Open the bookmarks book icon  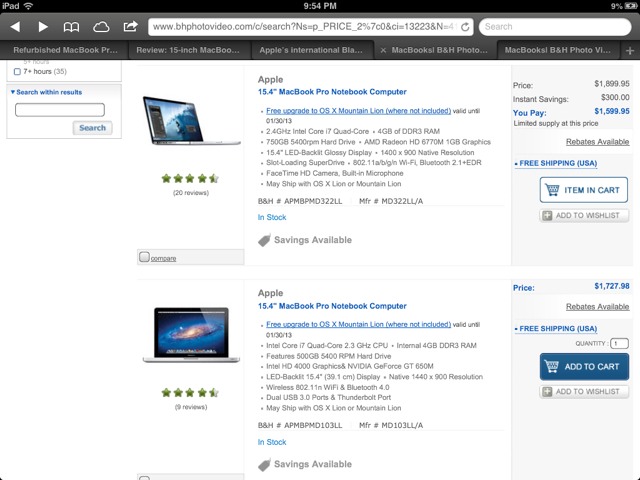click(71, 27)
